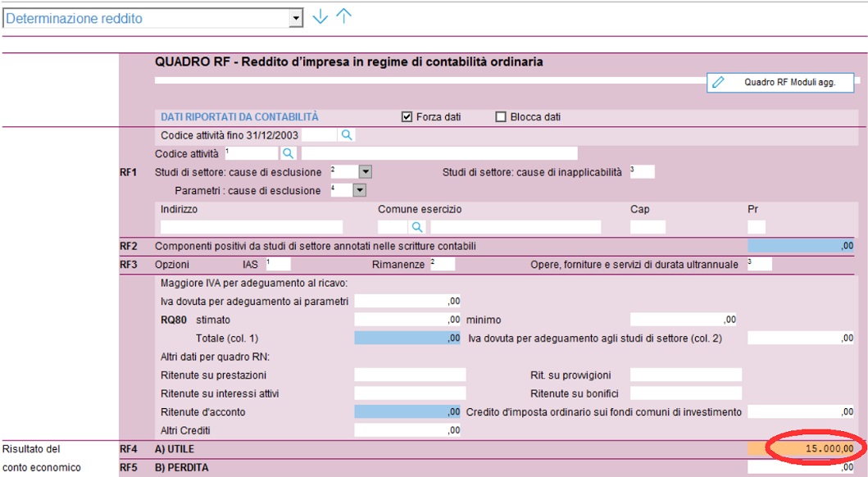Click the Ritenute d'acconto amount field
This screenshot has height=477, width=868.
coord(407,411)
